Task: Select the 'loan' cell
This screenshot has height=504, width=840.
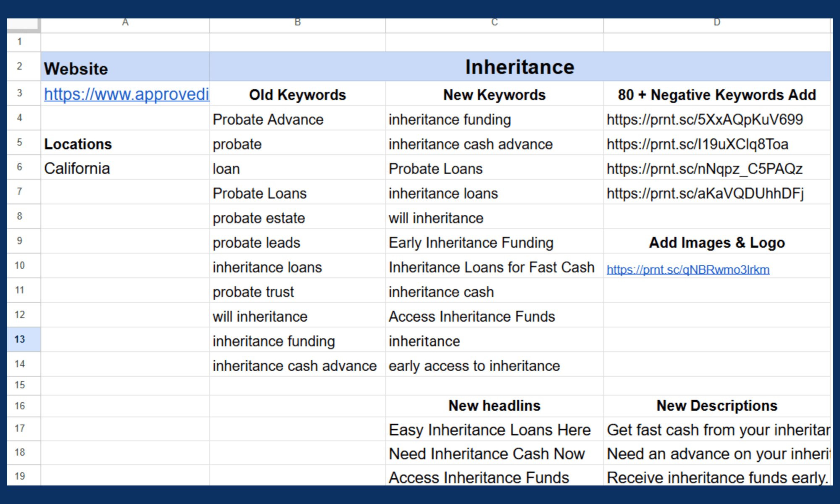Action: click(297, 168)
